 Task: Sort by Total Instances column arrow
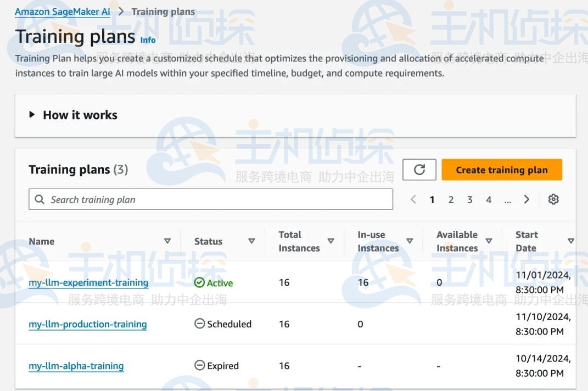pos(331,241)
